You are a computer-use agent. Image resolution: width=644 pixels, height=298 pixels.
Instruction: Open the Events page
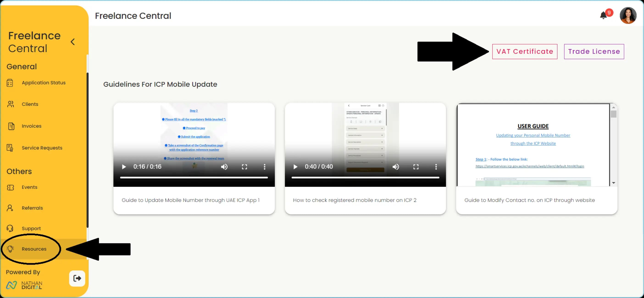coord(30,187)
